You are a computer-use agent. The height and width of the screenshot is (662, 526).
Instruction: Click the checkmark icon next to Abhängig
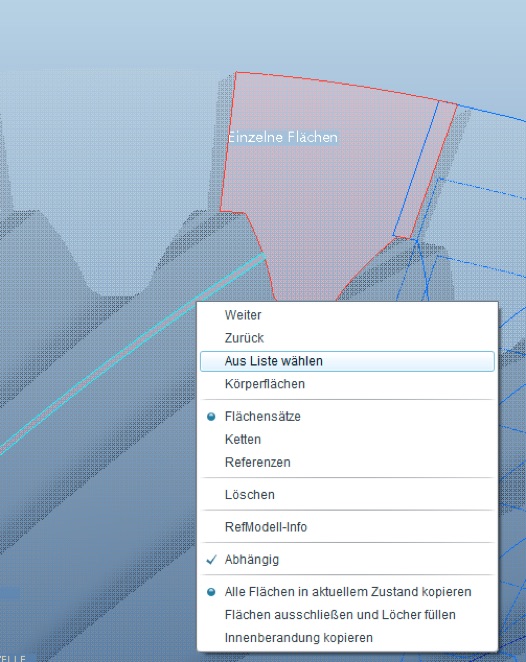click(x=211, y=560)
